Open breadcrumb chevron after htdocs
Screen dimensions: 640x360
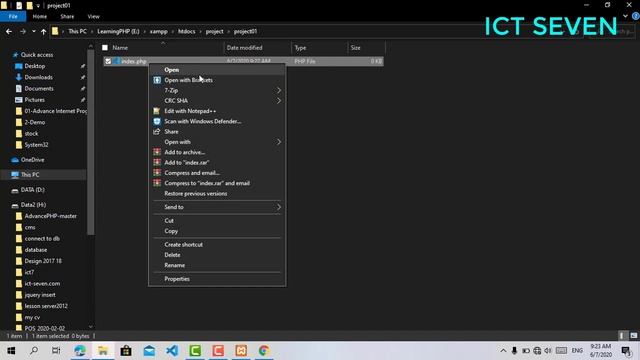click(200, 31)
